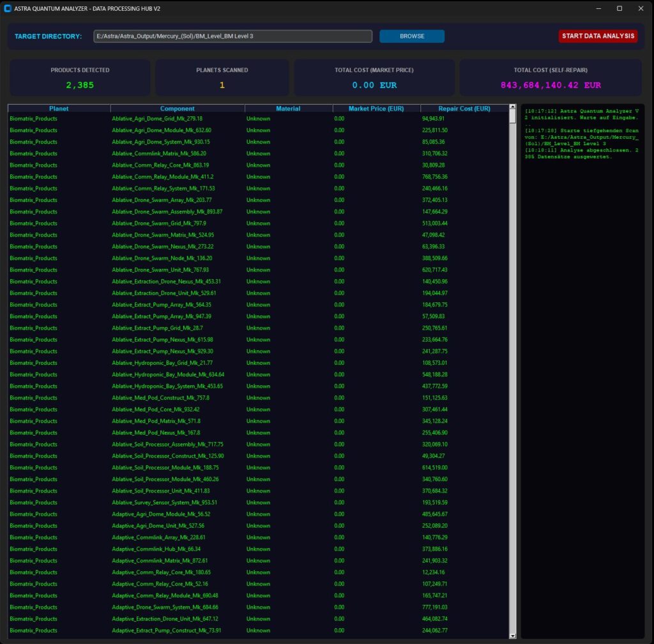Sort by the Component column header

coord(178,109)
